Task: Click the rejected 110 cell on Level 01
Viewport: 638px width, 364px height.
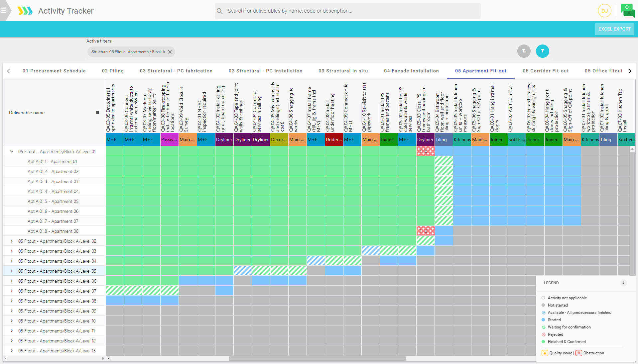Action: [x=425, y=151]
